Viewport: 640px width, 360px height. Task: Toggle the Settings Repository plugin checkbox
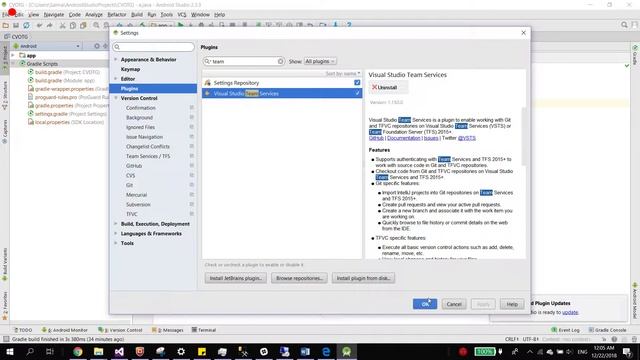[x=357, y=82]
